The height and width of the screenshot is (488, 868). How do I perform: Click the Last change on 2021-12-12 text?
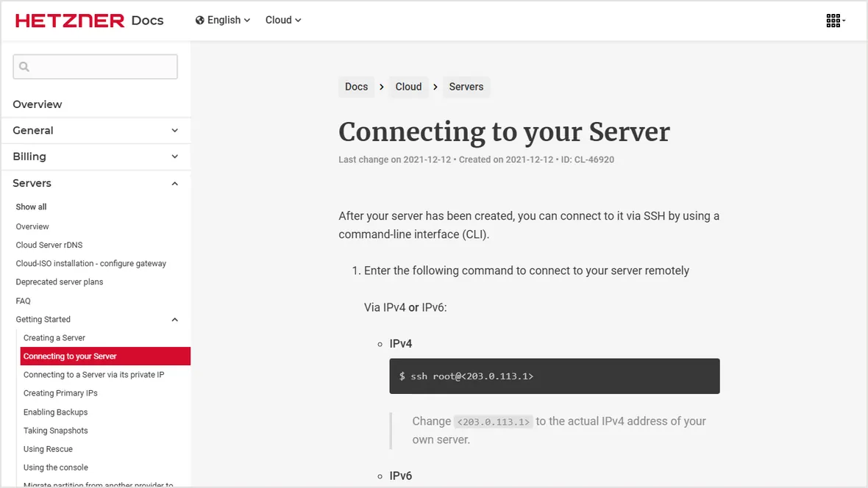coord(395,159)
